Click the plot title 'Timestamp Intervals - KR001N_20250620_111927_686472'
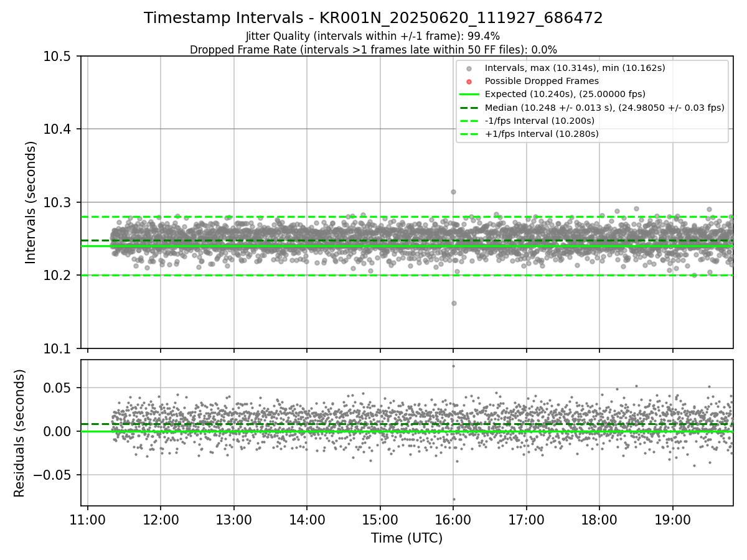Image resolution: width=747 pixels, height=560 pixels. 374,18
